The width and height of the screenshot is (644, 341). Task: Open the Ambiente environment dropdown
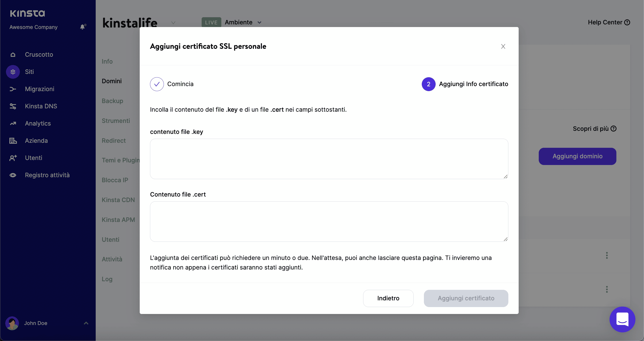(259, 22)
